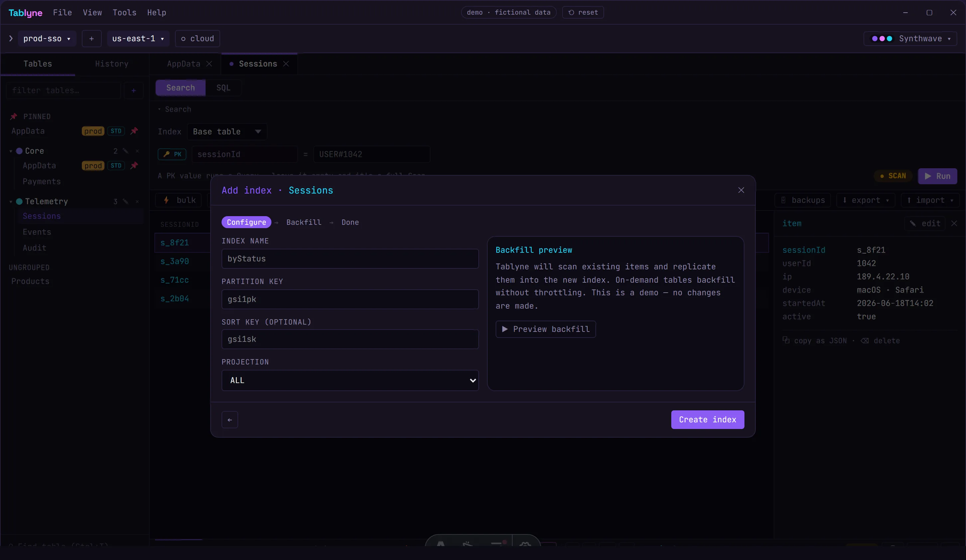Click the pencil icon on the Telemetry group
This screenshot has height=560, width=966.
tap(125, 201)
